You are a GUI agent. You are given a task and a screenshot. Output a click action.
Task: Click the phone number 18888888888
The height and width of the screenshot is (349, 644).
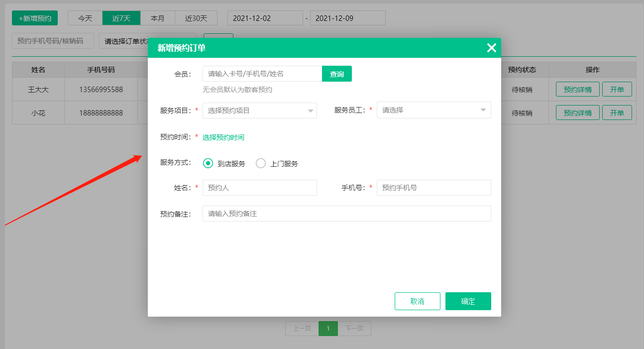(101, 113)
